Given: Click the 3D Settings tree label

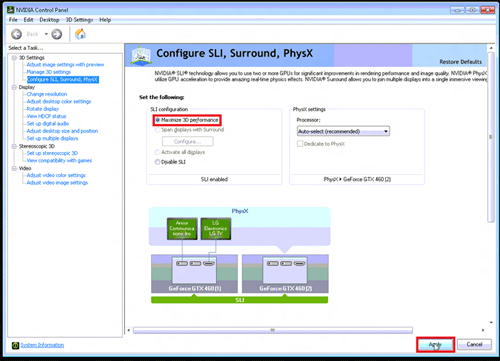Looking at the screenshot, I should click(x=32, y=58).
